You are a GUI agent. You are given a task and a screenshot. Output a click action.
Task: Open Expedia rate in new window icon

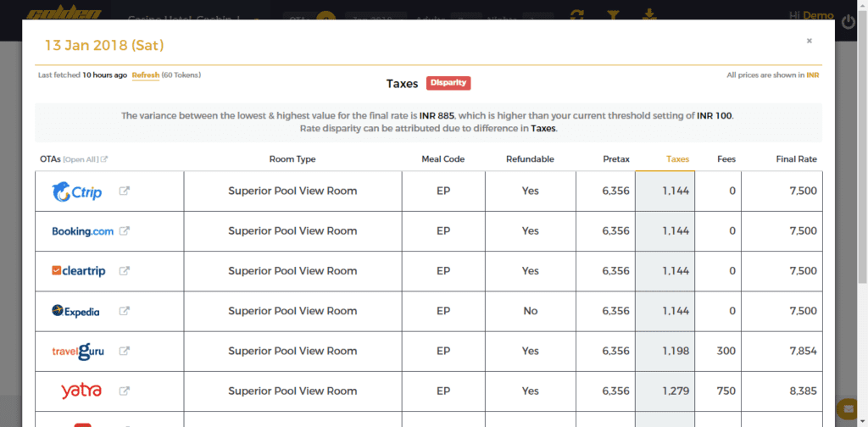[125, 311]
